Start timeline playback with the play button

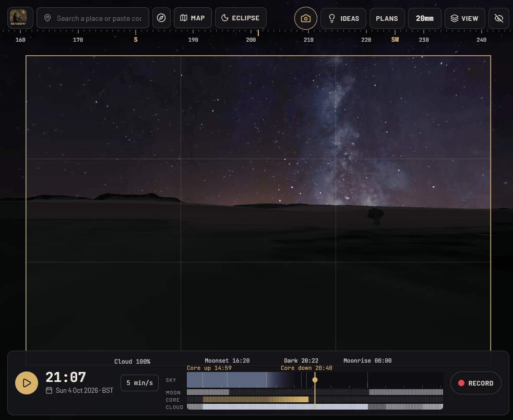click(x=27, y=383)
